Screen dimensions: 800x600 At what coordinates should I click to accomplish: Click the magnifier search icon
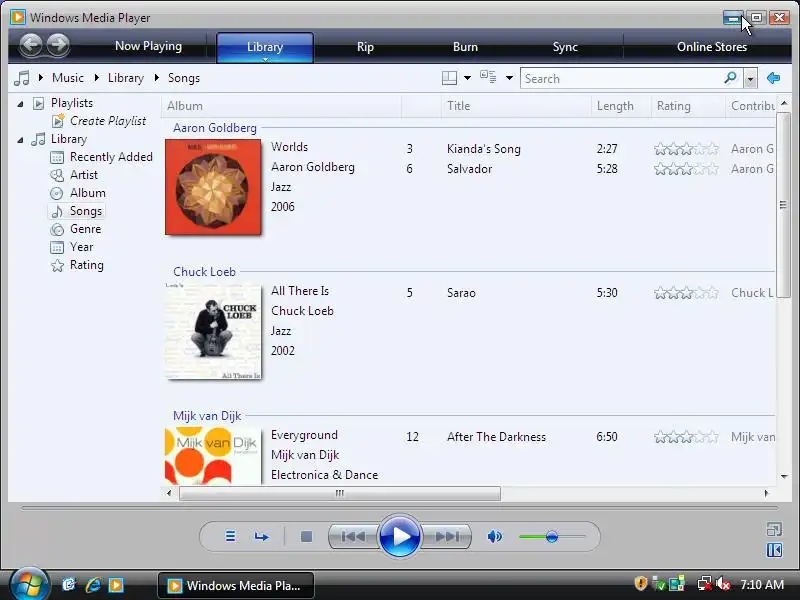click(731, 78)
